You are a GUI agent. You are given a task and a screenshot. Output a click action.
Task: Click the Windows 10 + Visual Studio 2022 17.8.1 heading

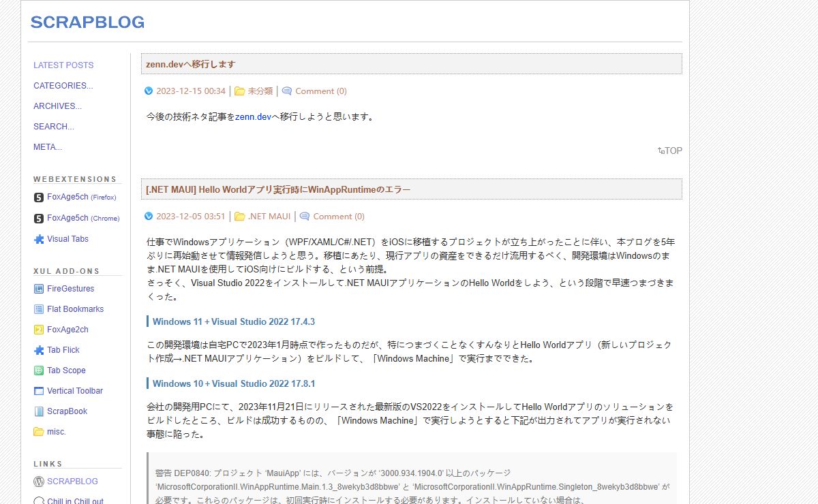tap(234, 383)
